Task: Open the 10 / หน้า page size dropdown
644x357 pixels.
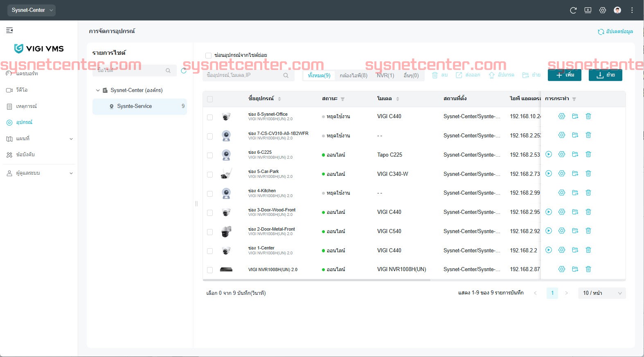Action: pos(602,293)
